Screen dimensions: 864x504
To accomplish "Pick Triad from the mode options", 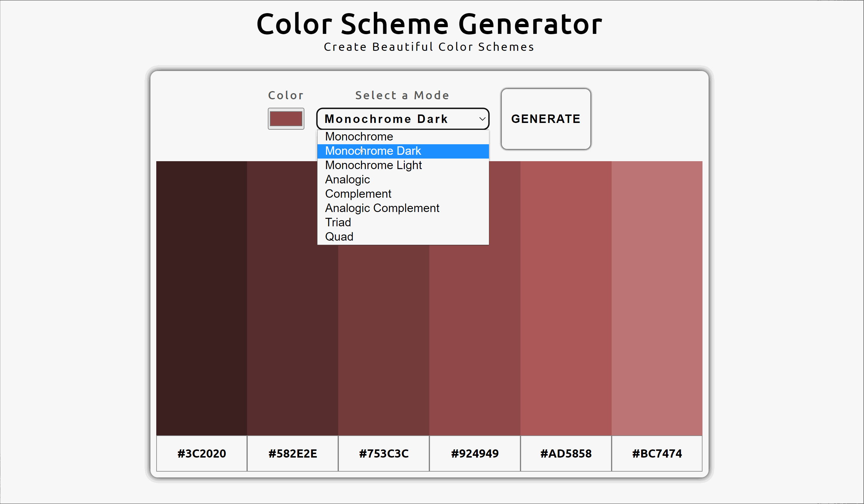I will tap(338, 222).
